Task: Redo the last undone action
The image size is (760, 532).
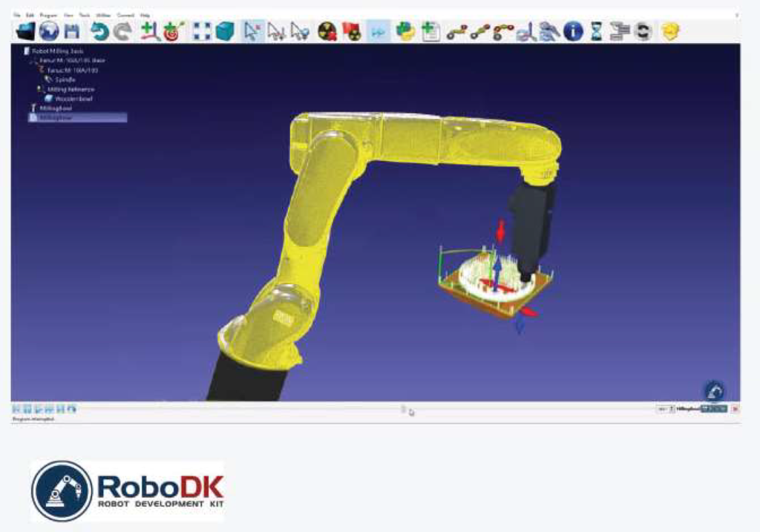Action: tap(122, 32)
